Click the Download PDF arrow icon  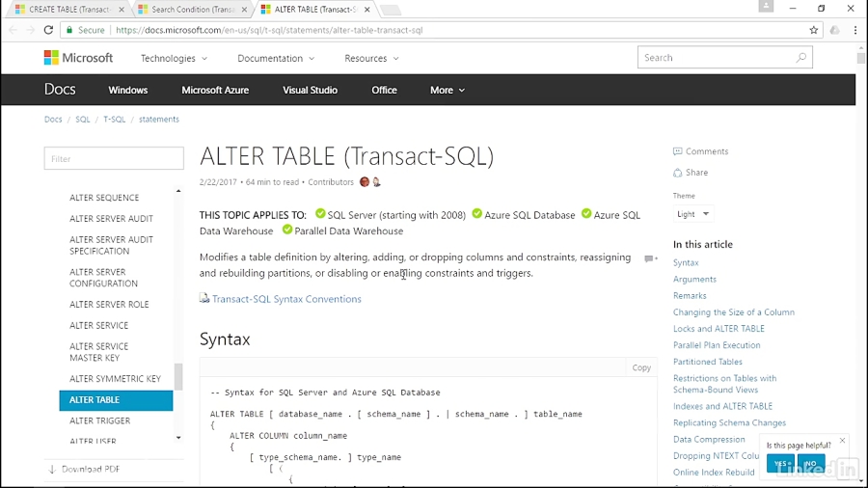[52, 469]
